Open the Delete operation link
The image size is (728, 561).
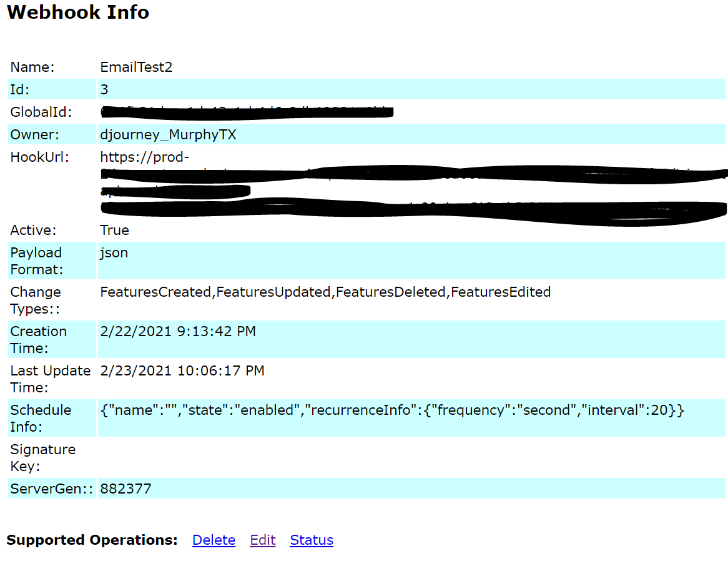point(214,540)
